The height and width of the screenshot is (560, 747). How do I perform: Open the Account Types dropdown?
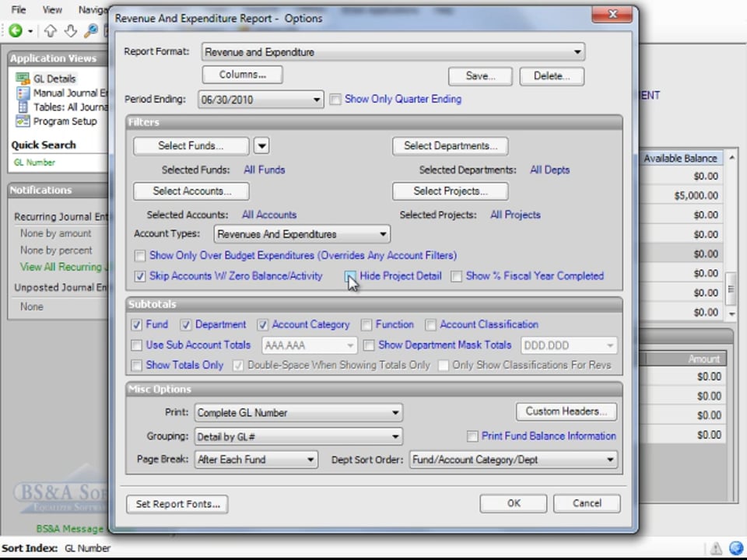coord(383,234)
